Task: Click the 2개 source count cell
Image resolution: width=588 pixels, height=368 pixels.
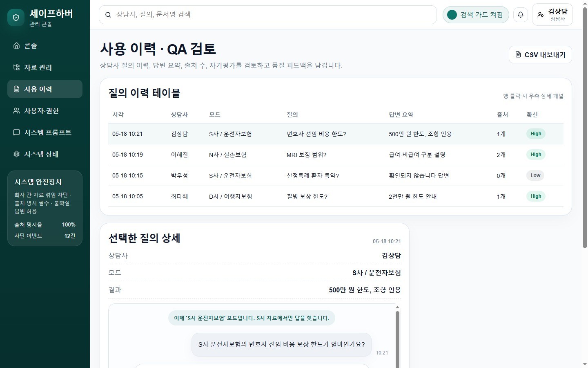Action: [x=501, y=155]
